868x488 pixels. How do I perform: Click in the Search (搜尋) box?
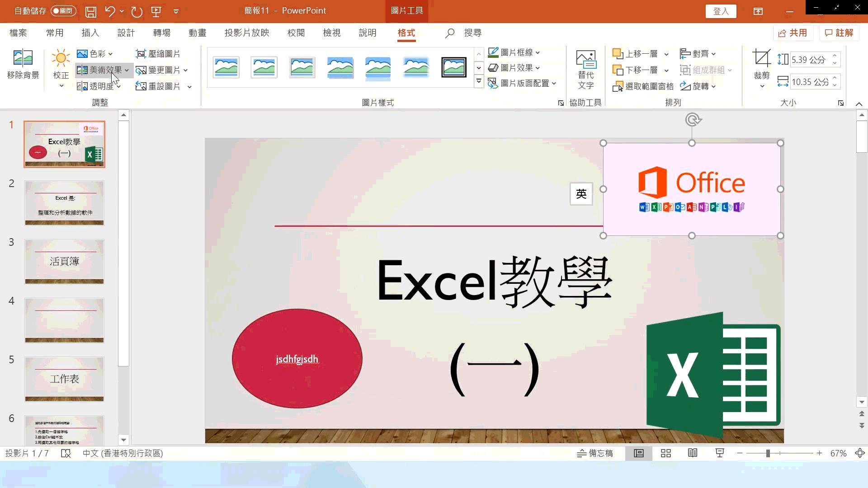[472, 33]
